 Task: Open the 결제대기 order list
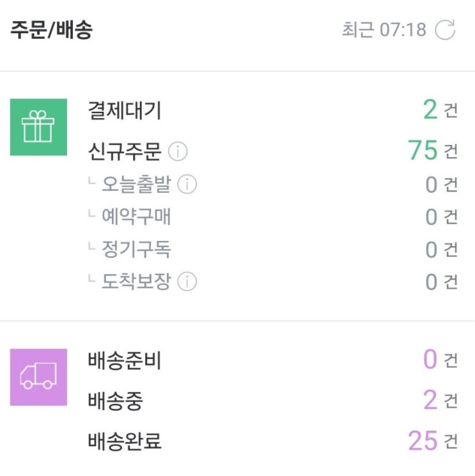125,111
